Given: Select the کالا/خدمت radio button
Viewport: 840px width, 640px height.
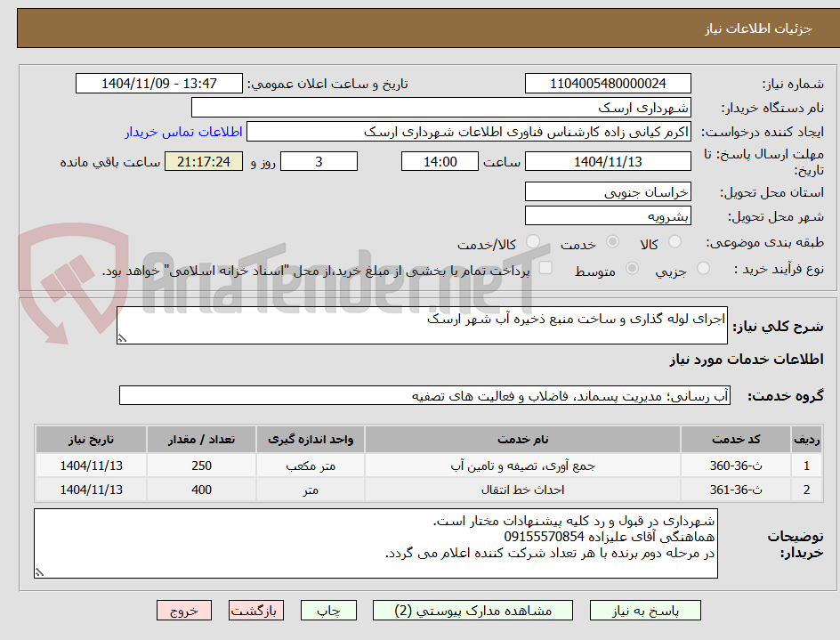Looking at the screenshot, I should [533, 242].
